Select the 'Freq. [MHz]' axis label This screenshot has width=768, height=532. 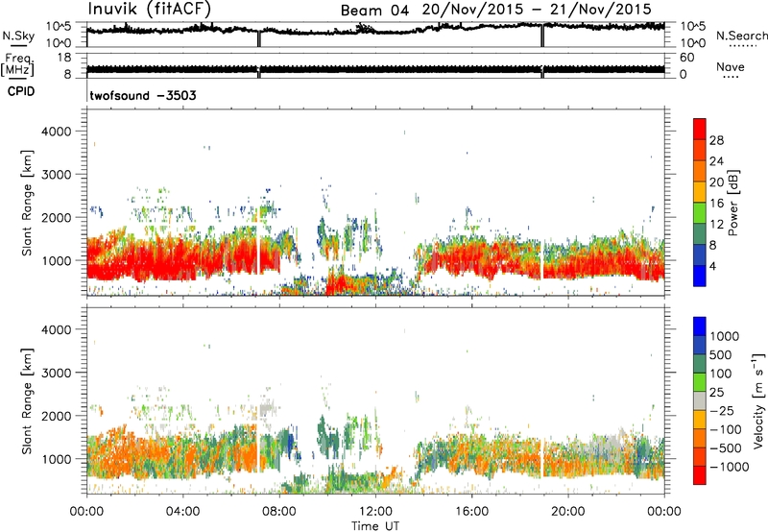click(18, 65)
